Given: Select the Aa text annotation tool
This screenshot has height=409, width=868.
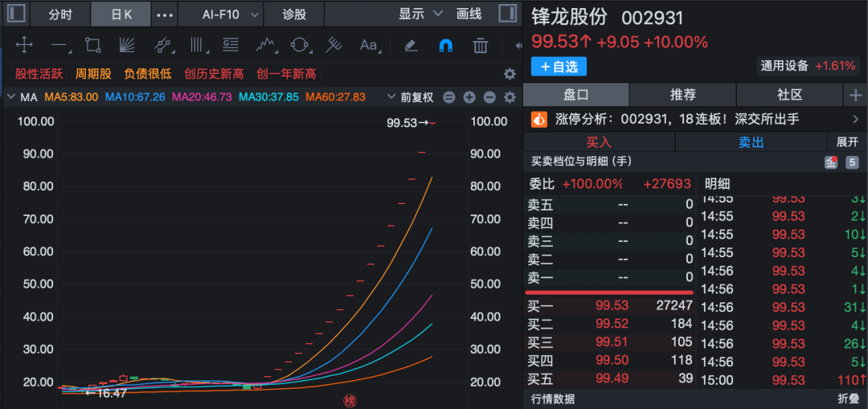Looking at the screenshot, I should pyautogui.click(x=369, y=45).
